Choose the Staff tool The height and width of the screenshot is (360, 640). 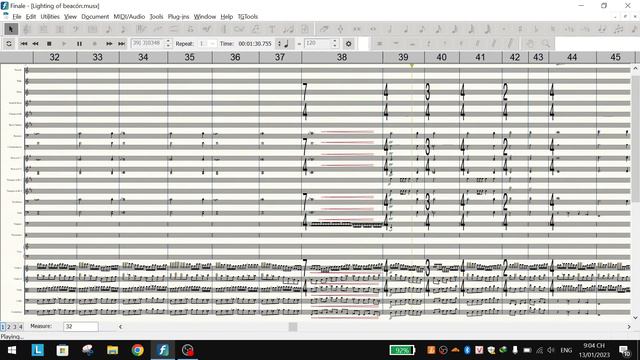coord(27,29)
